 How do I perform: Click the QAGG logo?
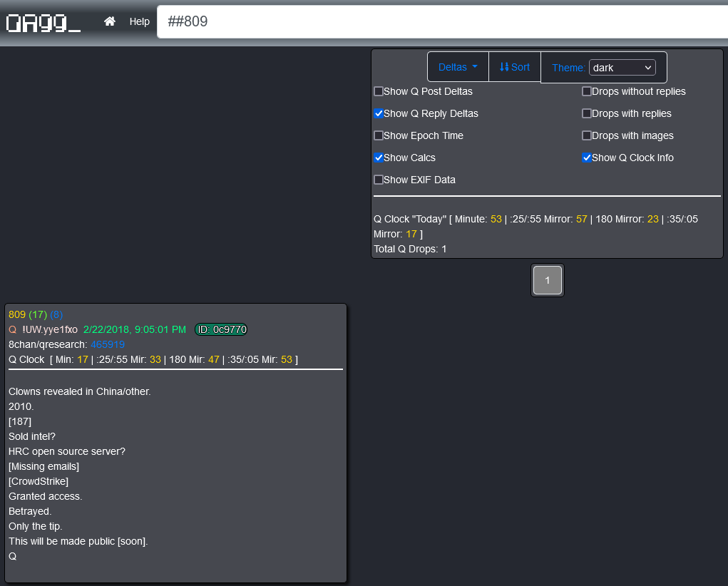pos(43,23)
